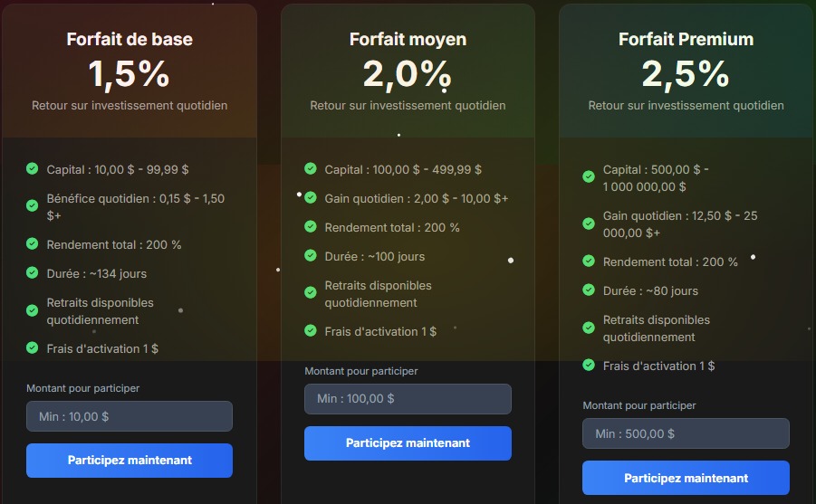The image size is (816, 504).
Task: Click the amount field with Min : 10,00 $
Action: tap(130, 416)
